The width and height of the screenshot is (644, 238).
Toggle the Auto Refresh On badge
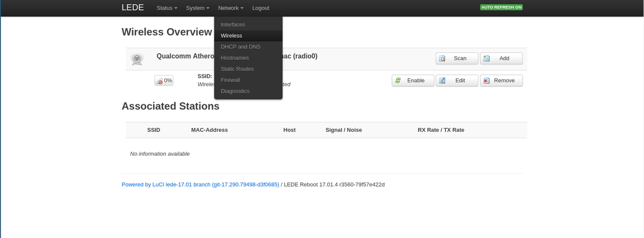tap(501, 7)
